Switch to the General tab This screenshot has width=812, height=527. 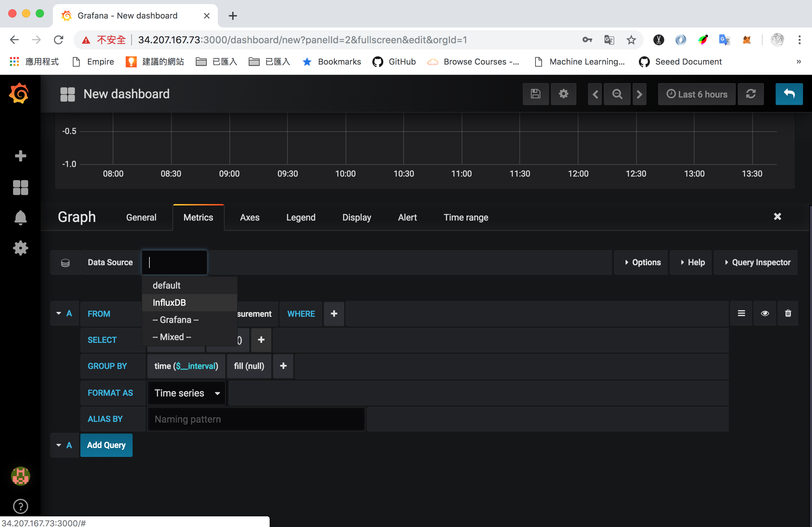pos(141,217)
